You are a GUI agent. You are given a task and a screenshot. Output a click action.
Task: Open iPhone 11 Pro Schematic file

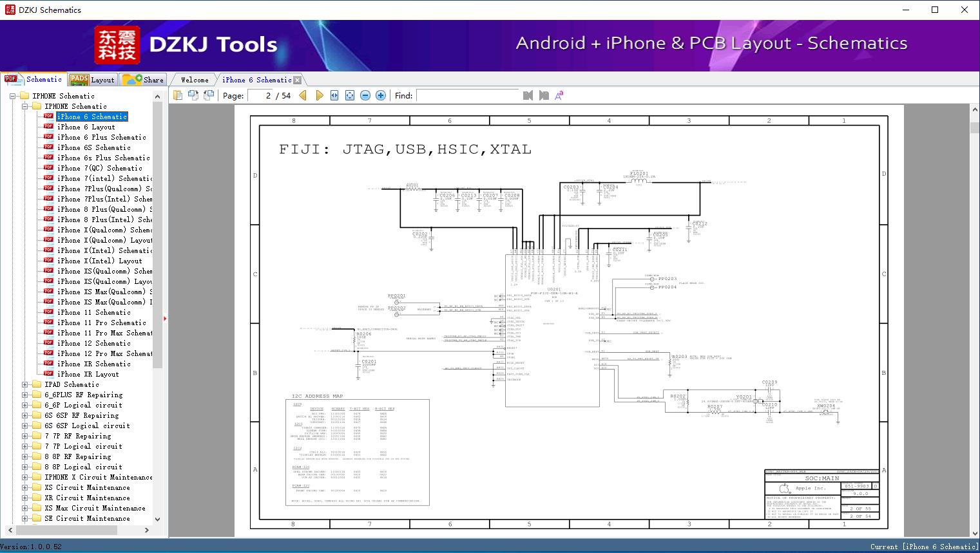click(x=102, y=323)
